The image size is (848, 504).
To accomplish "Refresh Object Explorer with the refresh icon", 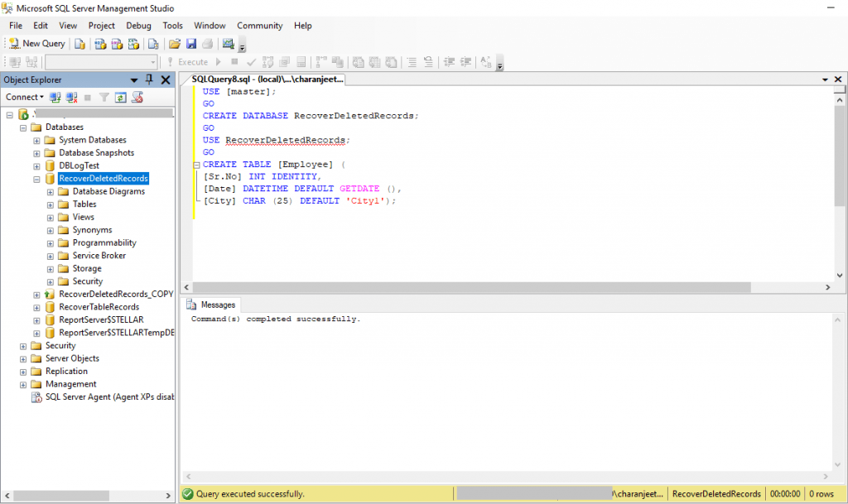I will pos(120,97).
